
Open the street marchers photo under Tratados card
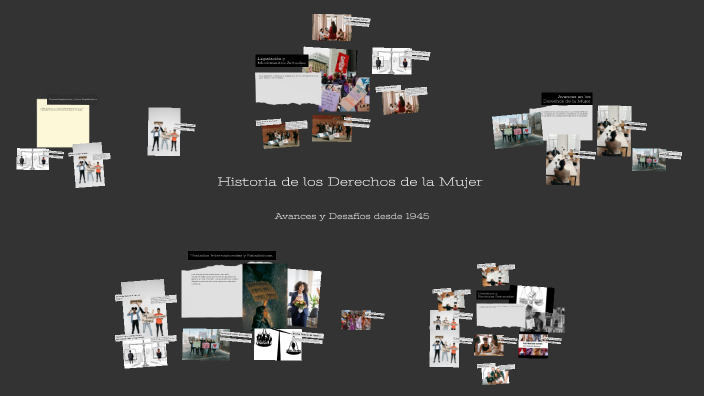[x=206, y=344]
